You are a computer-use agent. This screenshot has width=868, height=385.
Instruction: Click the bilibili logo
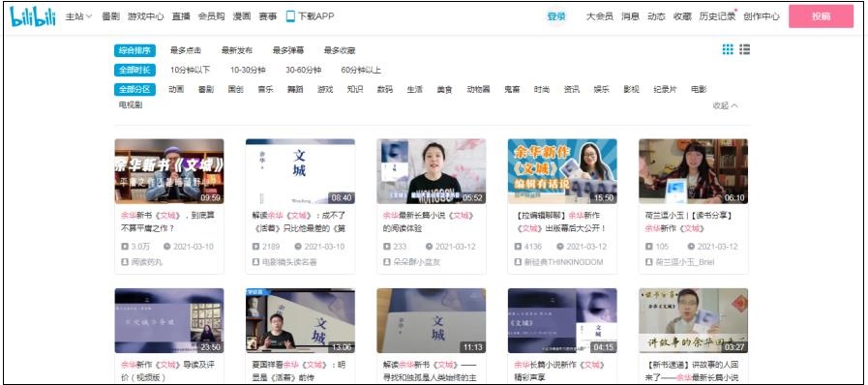tap(33, 16)
